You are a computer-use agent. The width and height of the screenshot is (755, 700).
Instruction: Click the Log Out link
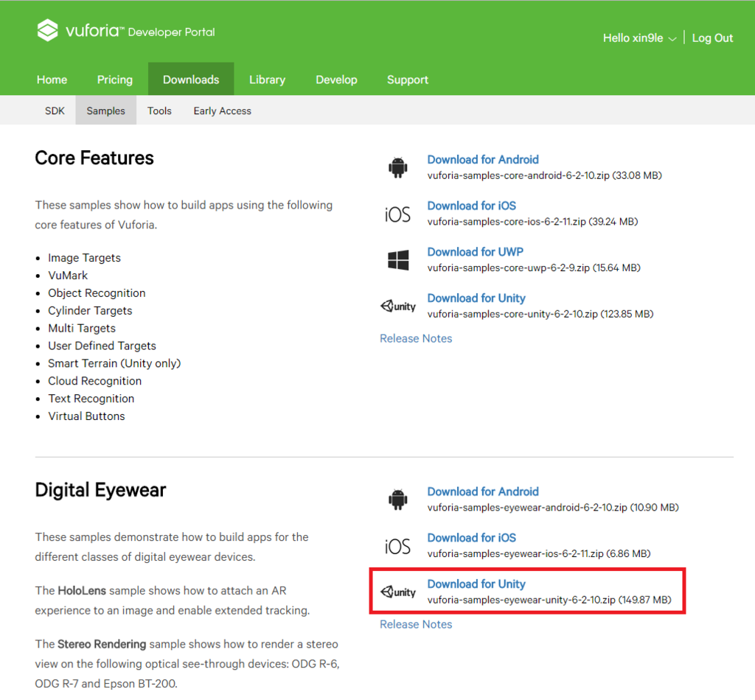[713, 38]
